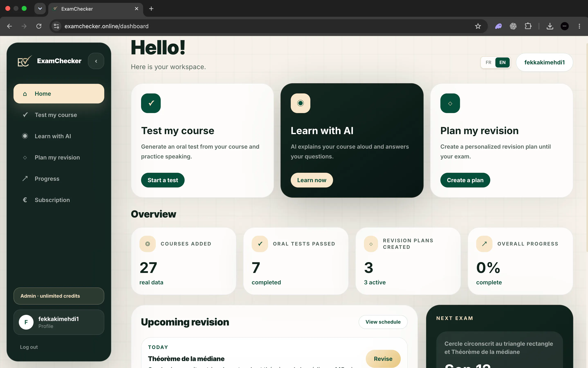This screenshot has height=368, width=588.
Task: Close the ExamChecker tab
Action: click(137, 9)
